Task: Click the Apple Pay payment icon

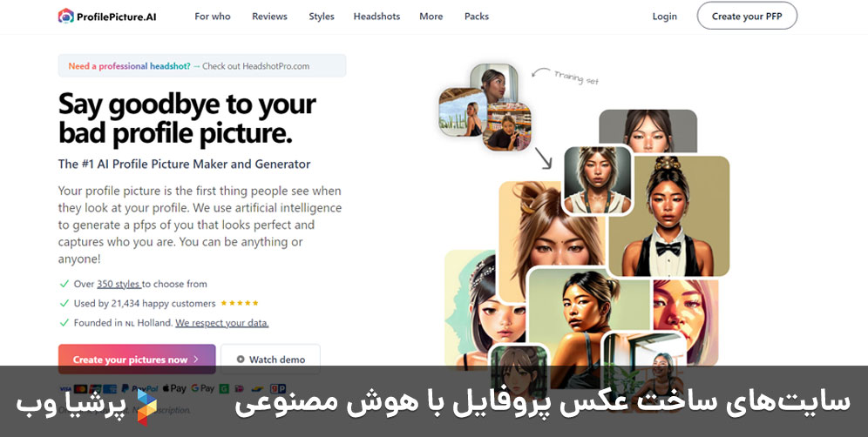Action: (x=173, y=389)
